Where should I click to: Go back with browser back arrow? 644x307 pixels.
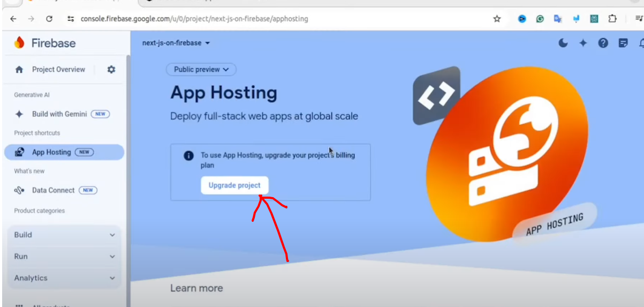[x=13, y=19]
